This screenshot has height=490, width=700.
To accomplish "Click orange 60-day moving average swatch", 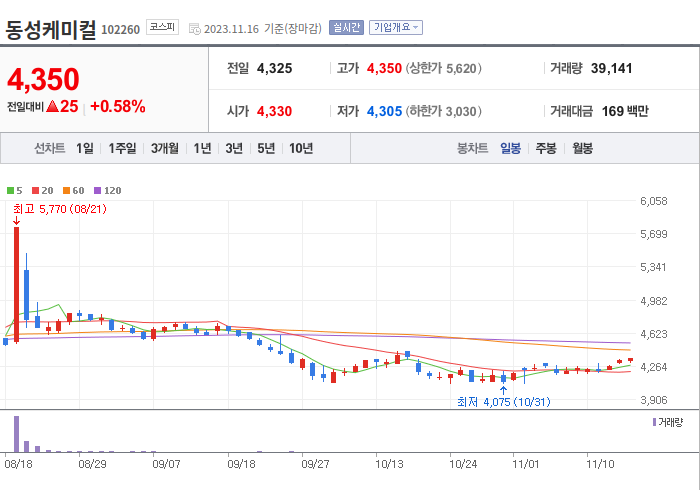I will [x=67, y=191].
